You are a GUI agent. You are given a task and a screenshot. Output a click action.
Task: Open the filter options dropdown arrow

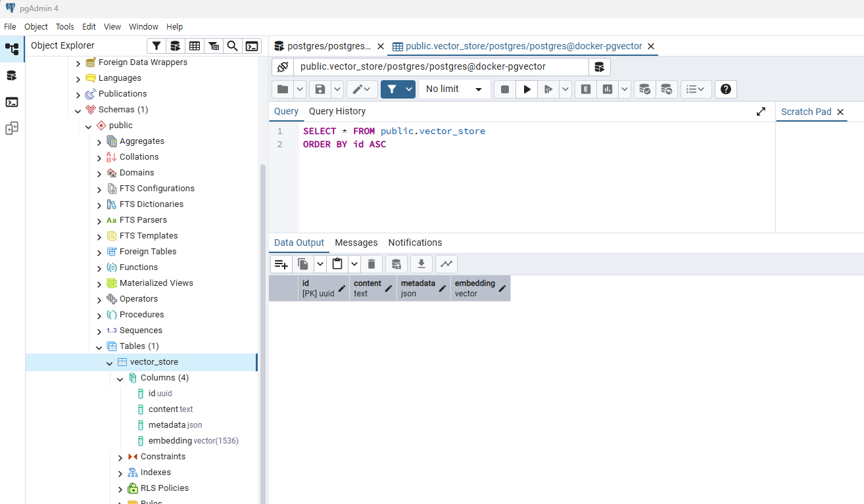[409, 89]
